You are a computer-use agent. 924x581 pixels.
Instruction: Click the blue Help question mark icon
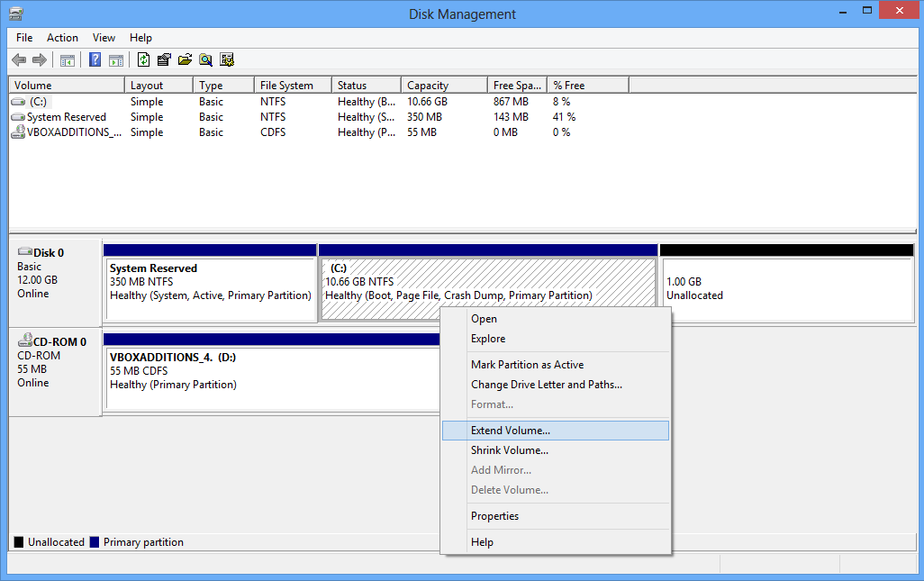point(95,60)
